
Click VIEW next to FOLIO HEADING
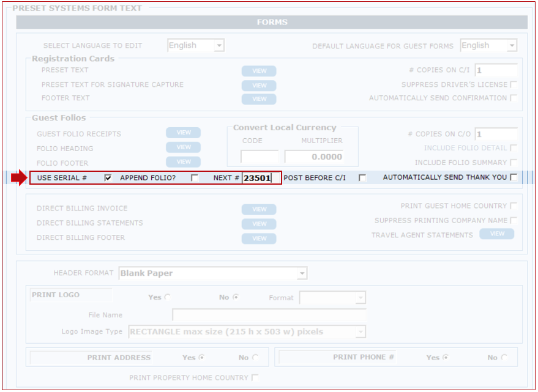pyautogui.click(x=184, y=147)
